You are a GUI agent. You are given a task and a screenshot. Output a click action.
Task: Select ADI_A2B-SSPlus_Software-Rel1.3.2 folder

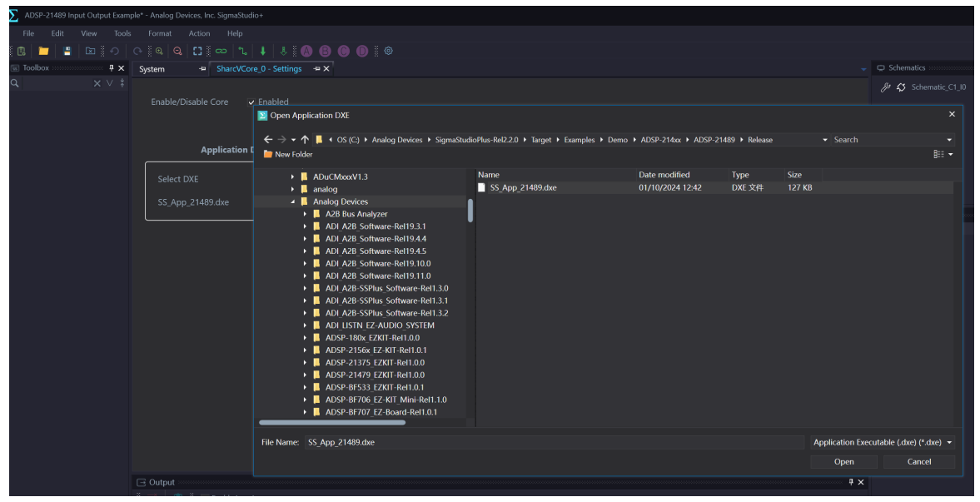(386, 313)
